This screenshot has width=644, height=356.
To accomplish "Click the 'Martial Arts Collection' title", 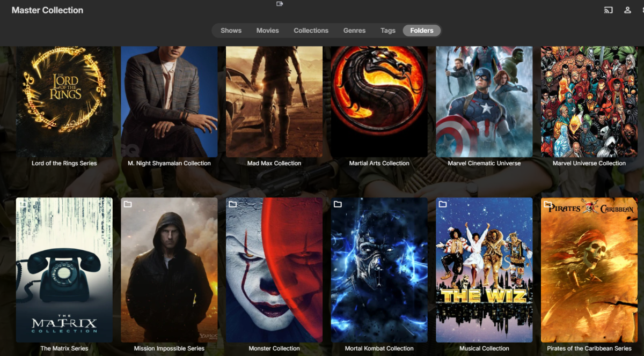I will (x=379, y=163).
